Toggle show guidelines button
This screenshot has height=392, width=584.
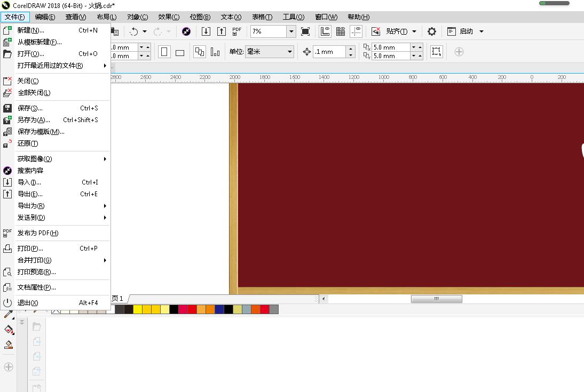[356, 31]
